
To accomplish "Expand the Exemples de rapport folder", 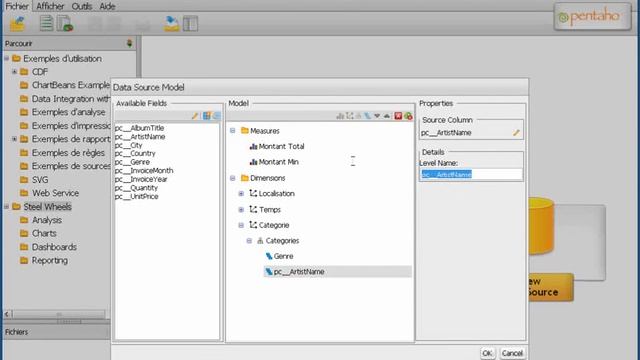I will pyautogui.click(x=14, y=139).
